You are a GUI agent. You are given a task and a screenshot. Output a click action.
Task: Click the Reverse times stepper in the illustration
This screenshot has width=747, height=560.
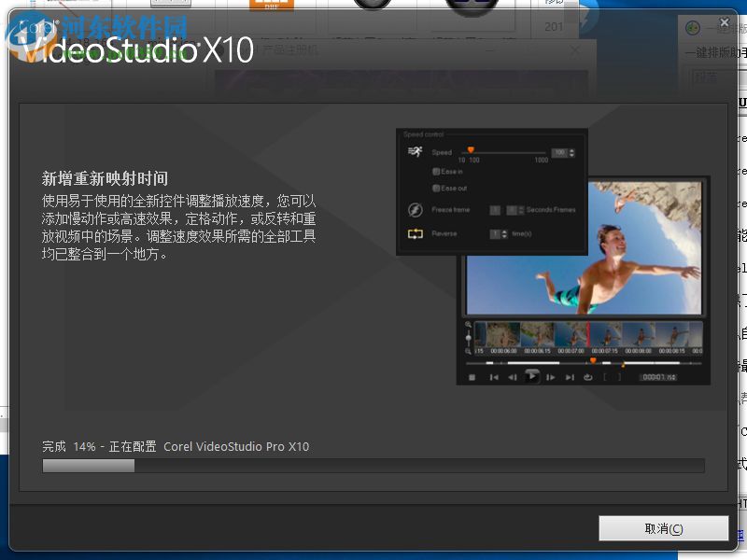[x=504, y=234]
